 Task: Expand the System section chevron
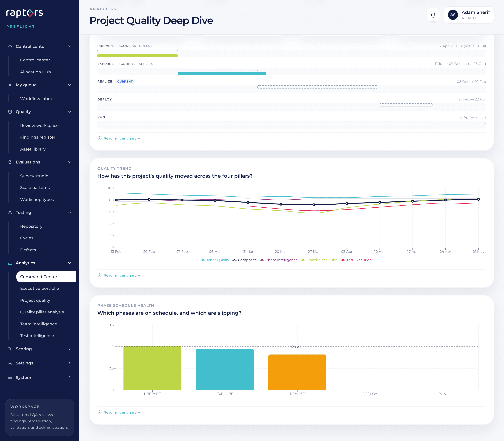[x=70, y=378]
